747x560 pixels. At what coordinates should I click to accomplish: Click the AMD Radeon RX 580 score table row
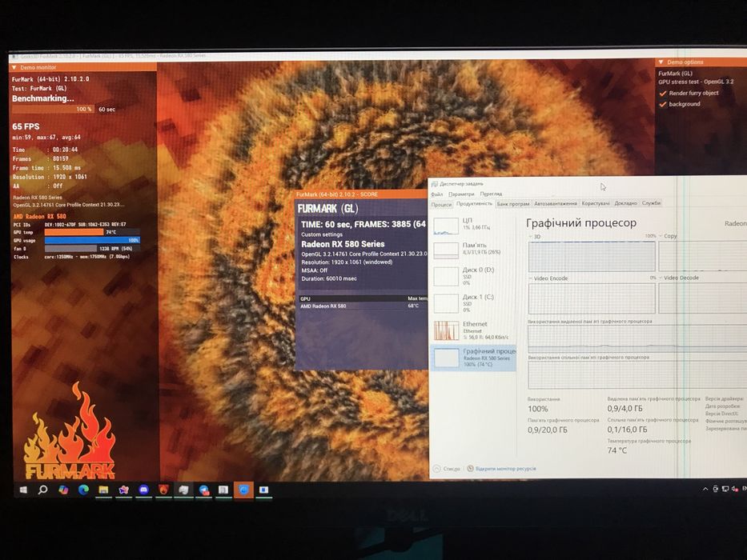click(363, 306)
